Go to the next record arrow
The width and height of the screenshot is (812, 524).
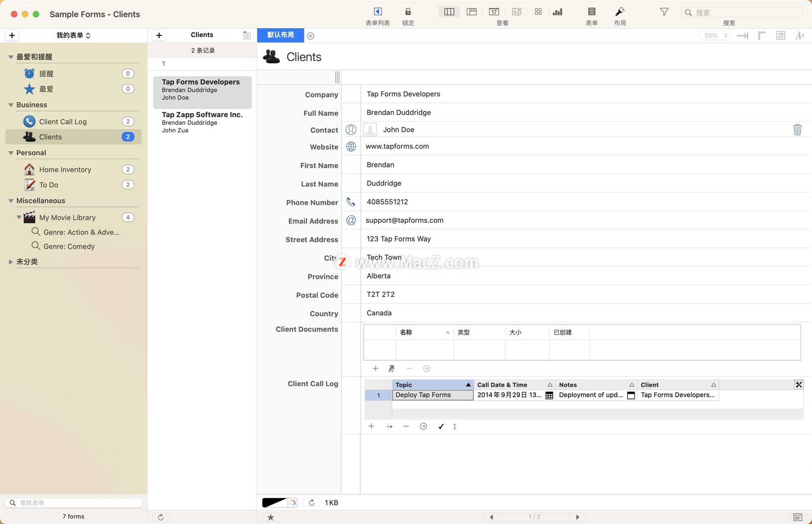click(x=577, y=517)
